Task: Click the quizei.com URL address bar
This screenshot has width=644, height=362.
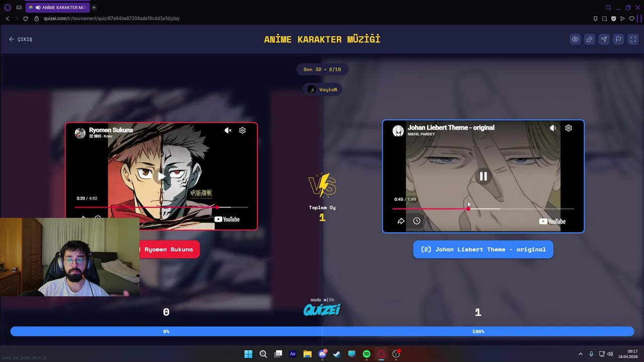Action: (x=112, y=19)
